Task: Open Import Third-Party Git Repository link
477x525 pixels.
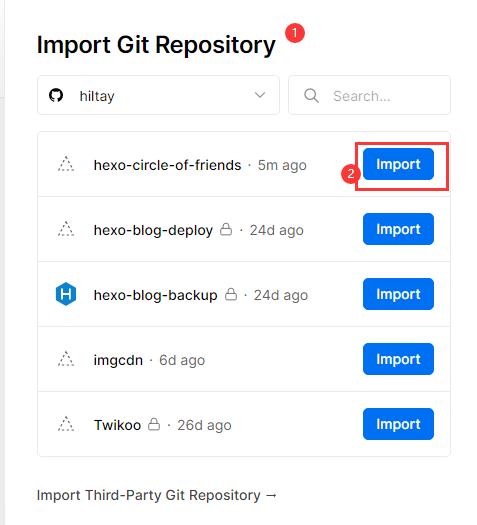Action: (x=157, y=495)
